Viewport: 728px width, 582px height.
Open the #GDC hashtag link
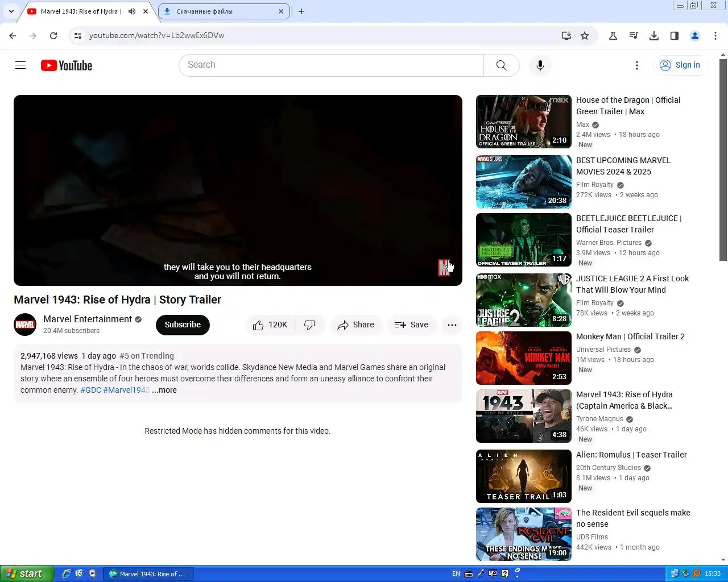90,390
